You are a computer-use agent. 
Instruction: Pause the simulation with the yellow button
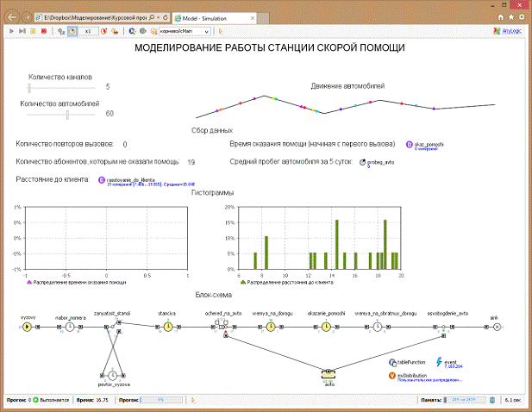pos(33,31)
